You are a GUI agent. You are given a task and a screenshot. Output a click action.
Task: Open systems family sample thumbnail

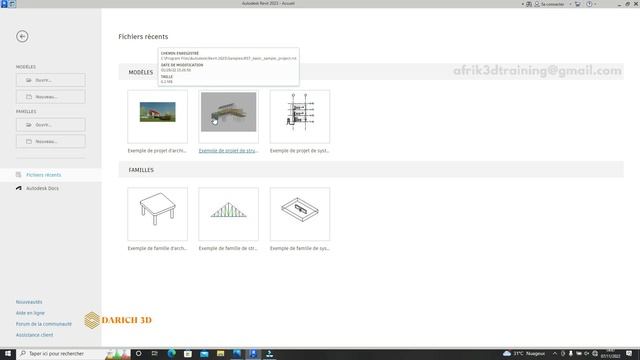click(300, 214)
